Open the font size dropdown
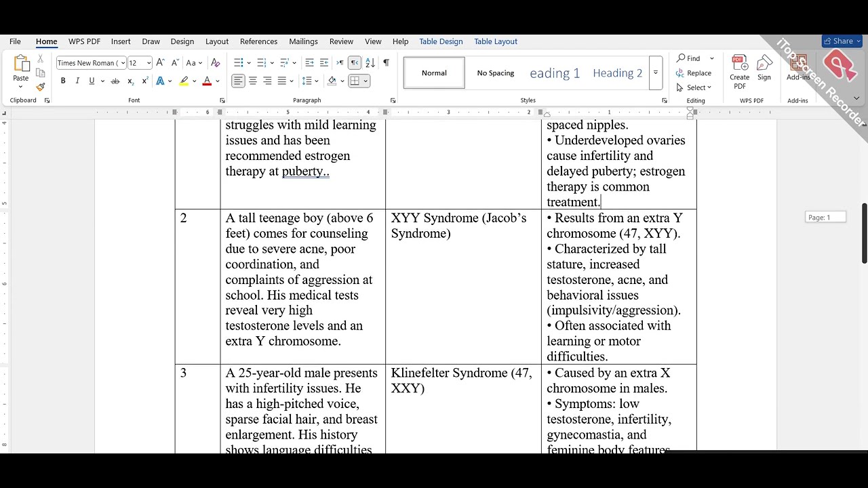This screenshot has height=488, width=868. point(149,63)
